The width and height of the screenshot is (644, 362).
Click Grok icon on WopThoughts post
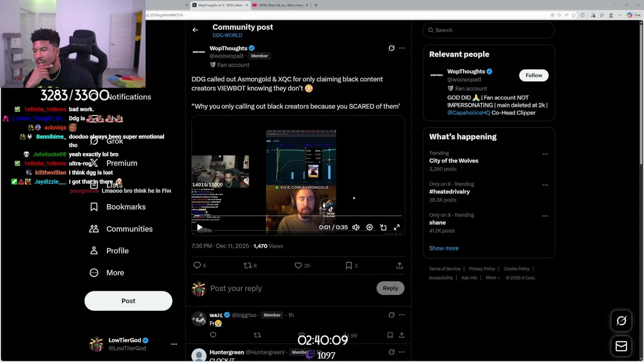click(x=391, y=48)
